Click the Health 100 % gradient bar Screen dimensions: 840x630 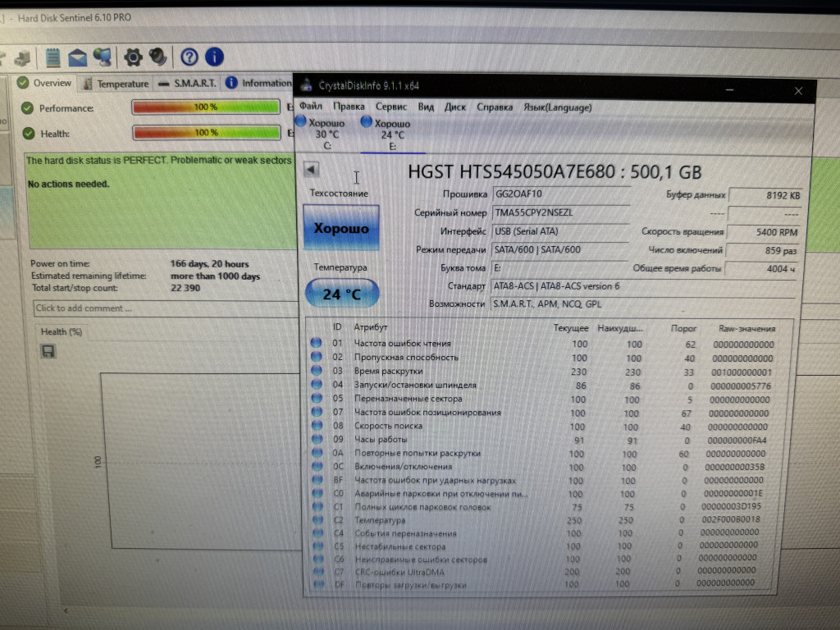click(x=205, y=133)
